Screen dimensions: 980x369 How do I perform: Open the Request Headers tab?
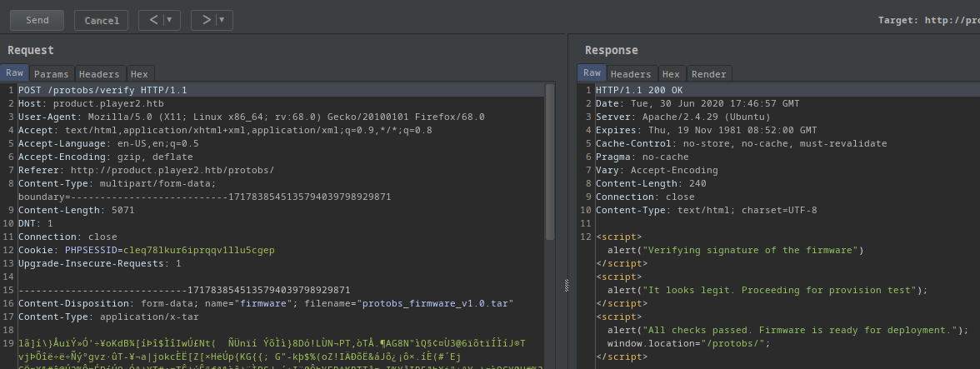click(x=100, y=74)
